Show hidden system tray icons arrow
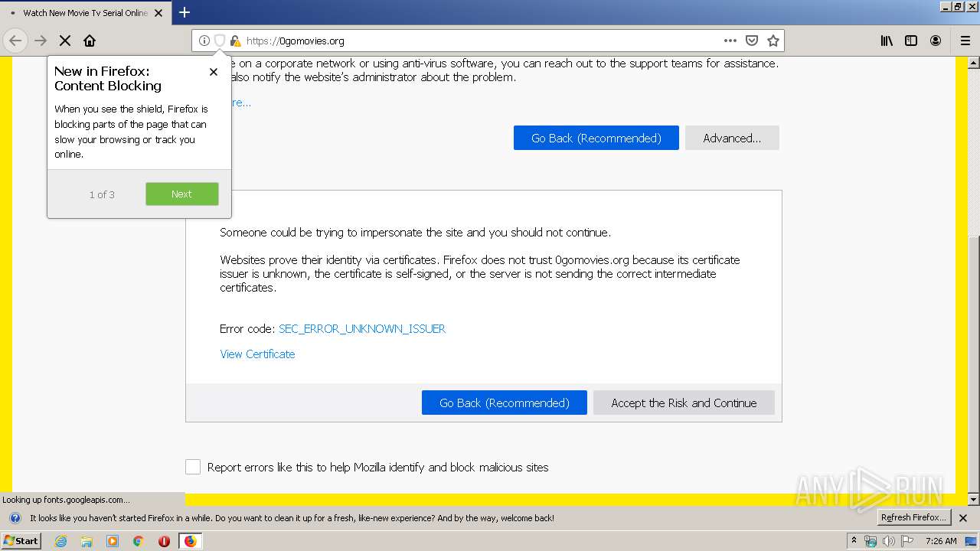Image resolution: width=980 pixels, height=551 pixels. pyautogui.click(x=854, y=540)
